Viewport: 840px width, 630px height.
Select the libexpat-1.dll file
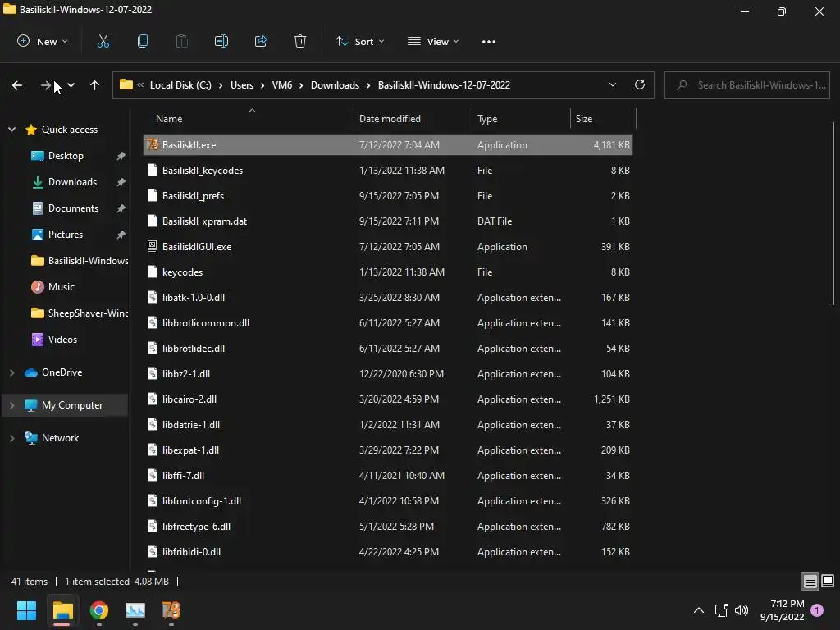pos(388,450)
